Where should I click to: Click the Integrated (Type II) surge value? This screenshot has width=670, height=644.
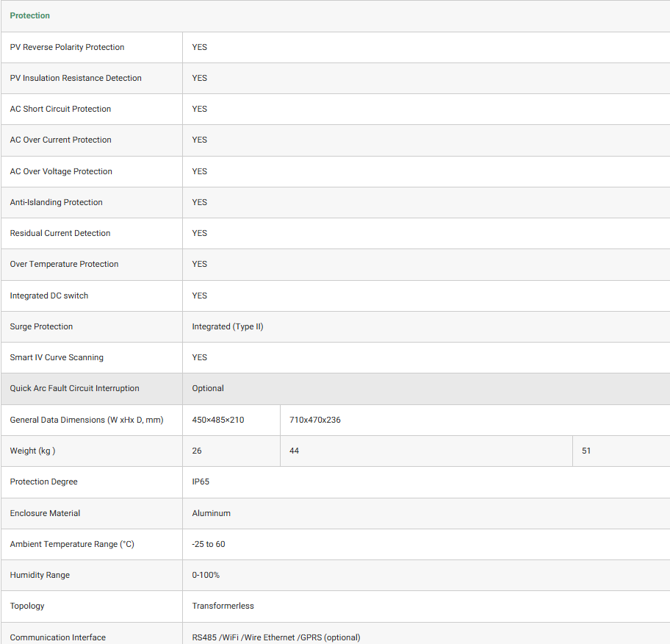click(x=228, y=326)
